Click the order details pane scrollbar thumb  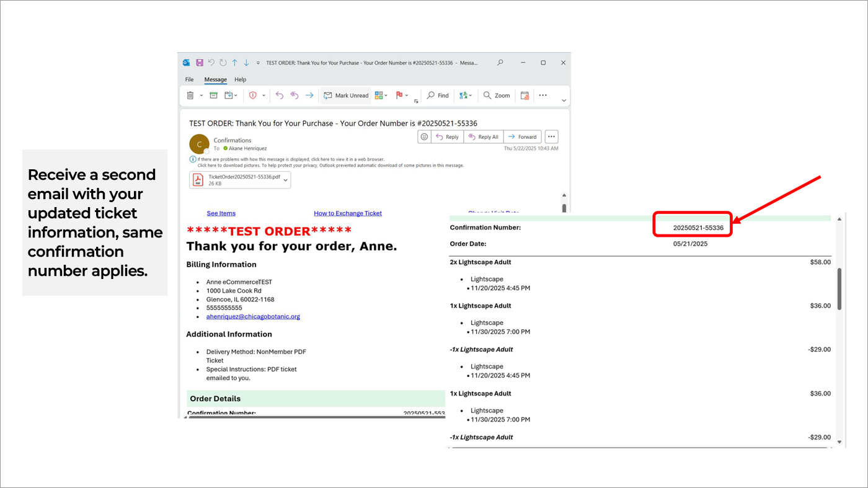[x=839, y=289]
